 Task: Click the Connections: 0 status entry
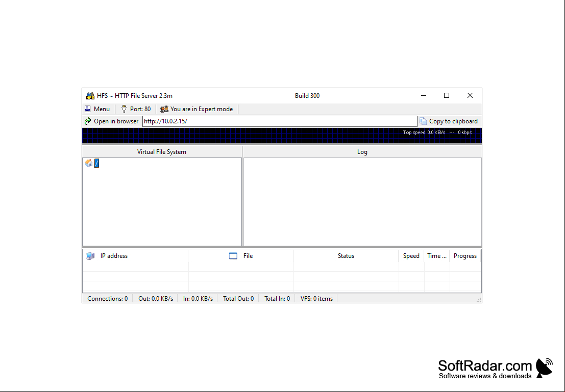tap(107, 299)
